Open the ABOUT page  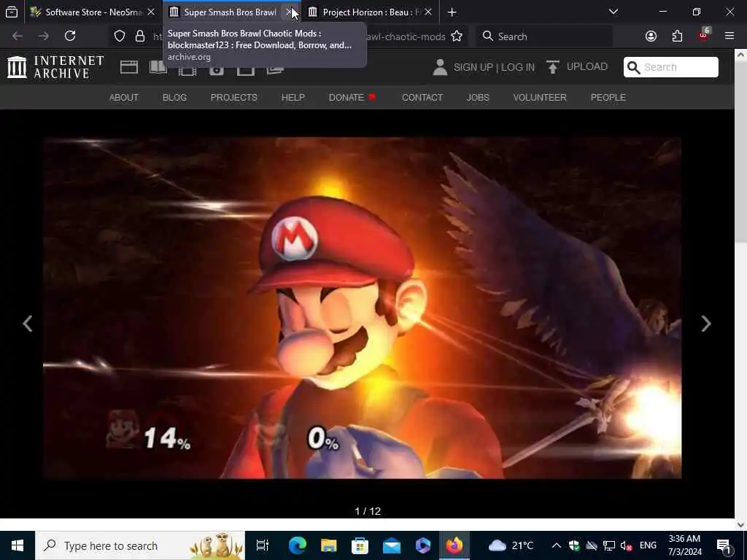[124, 97]
